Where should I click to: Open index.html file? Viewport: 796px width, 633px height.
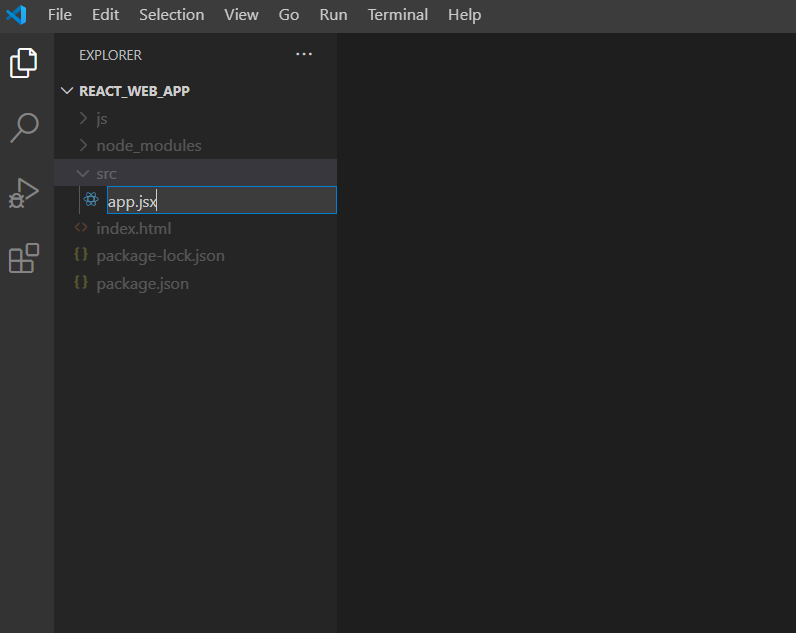point(134,228)
